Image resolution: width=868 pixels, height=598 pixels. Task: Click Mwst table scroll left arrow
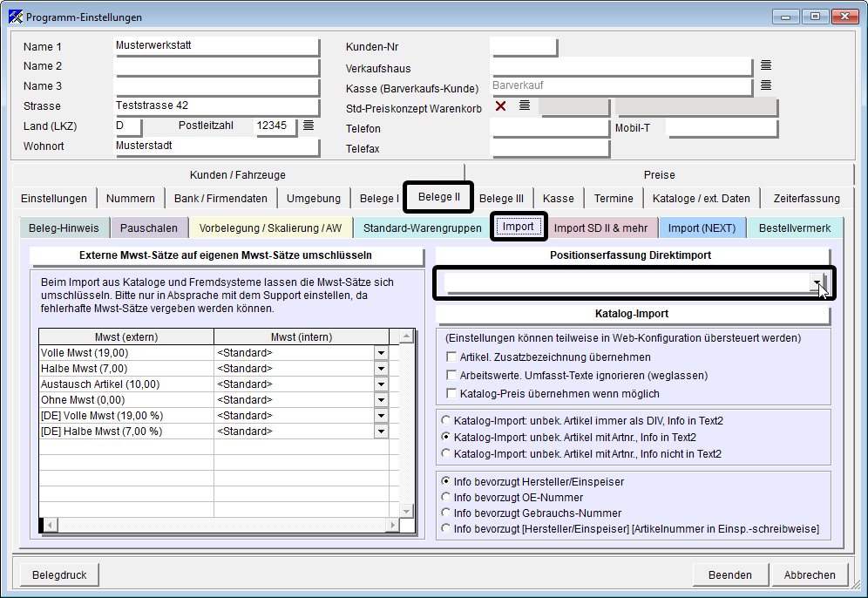pos(50,525)
